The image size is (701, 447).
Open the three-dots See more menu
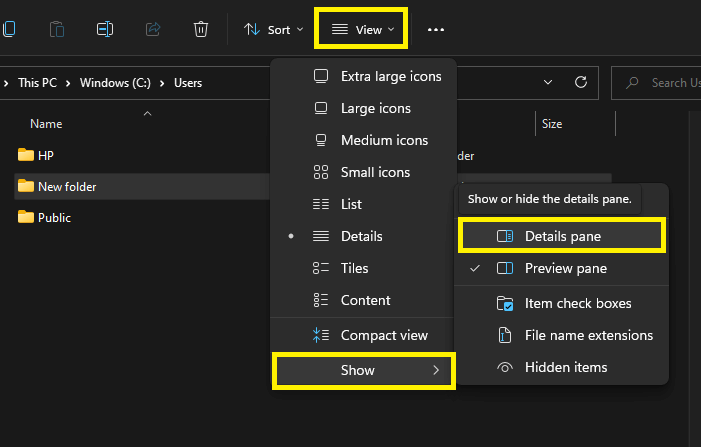point(435,30)
